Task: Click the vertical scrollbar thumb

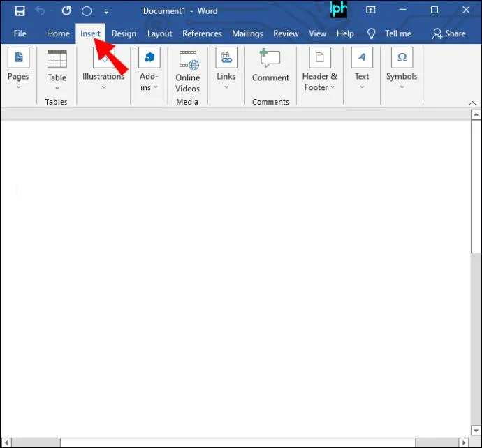Action: 476,187
